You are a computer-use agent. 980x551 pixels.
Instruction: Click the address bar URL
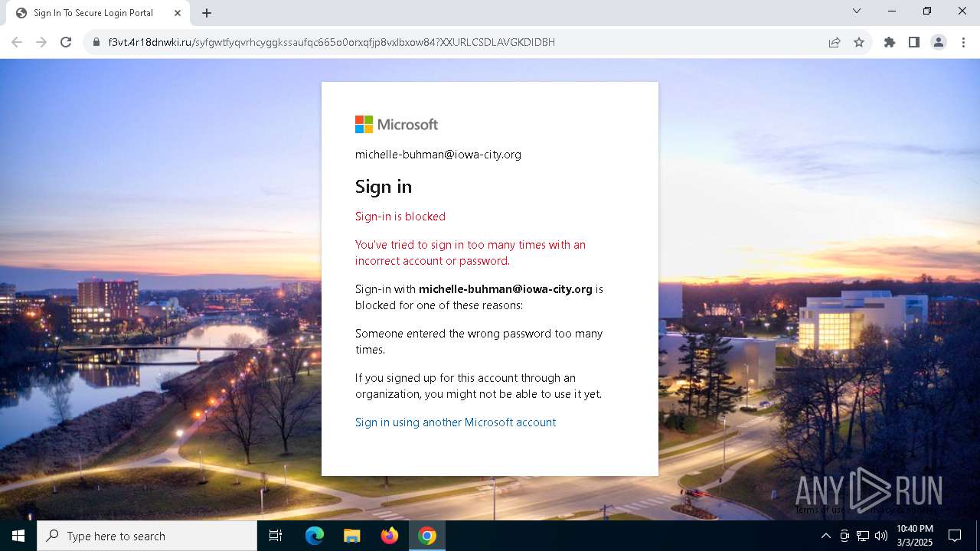[332, 42]
